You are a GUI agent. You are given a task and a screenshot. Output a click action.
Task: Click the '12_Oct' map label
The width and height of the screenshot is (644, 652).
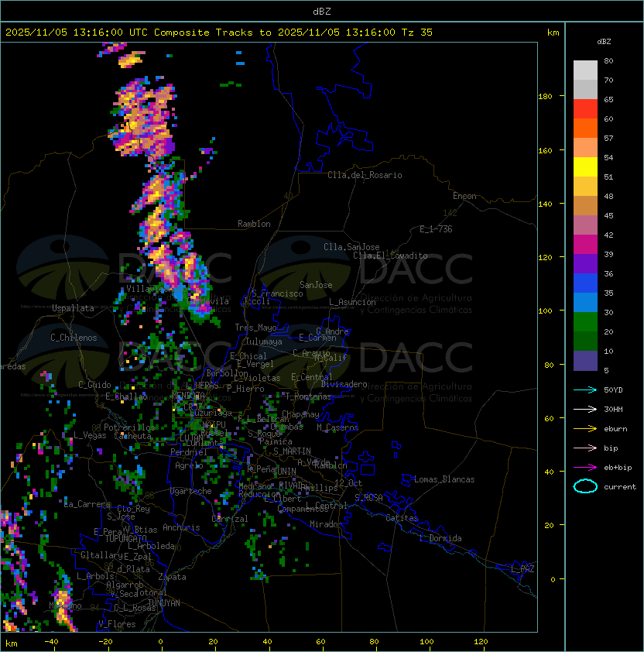pos(348,483)
